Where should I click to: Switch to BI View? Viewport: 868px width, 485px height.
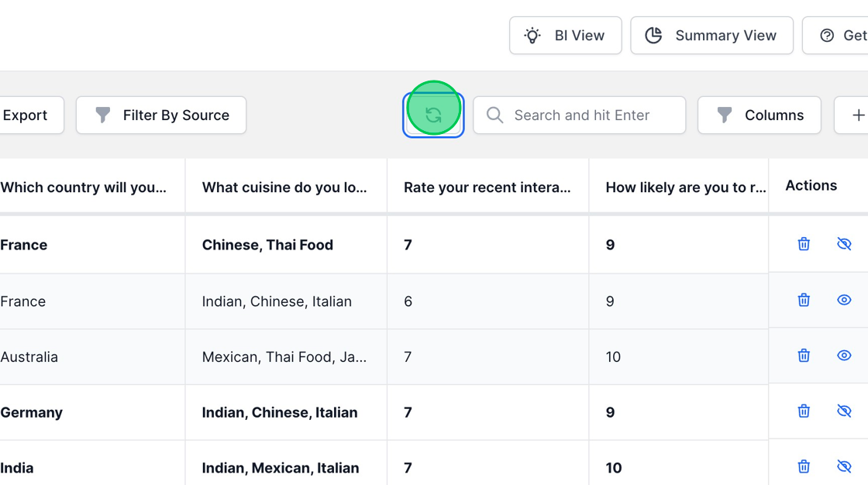point(565,35)
